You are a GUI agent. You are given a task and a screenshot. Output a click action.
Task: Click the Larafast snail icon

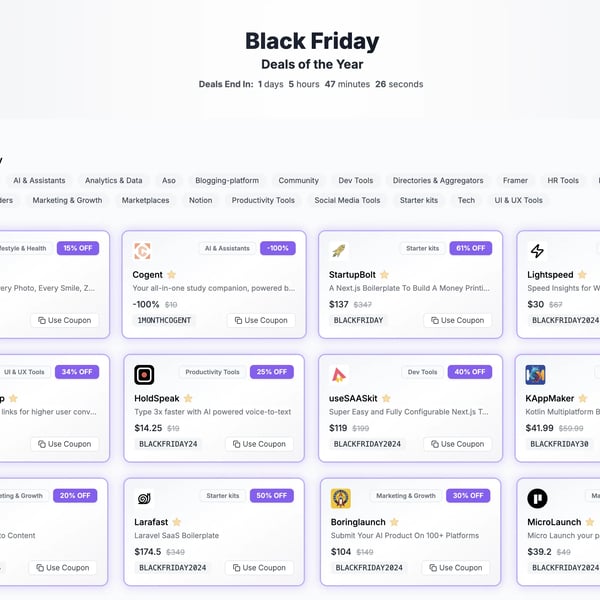(144, 498)
